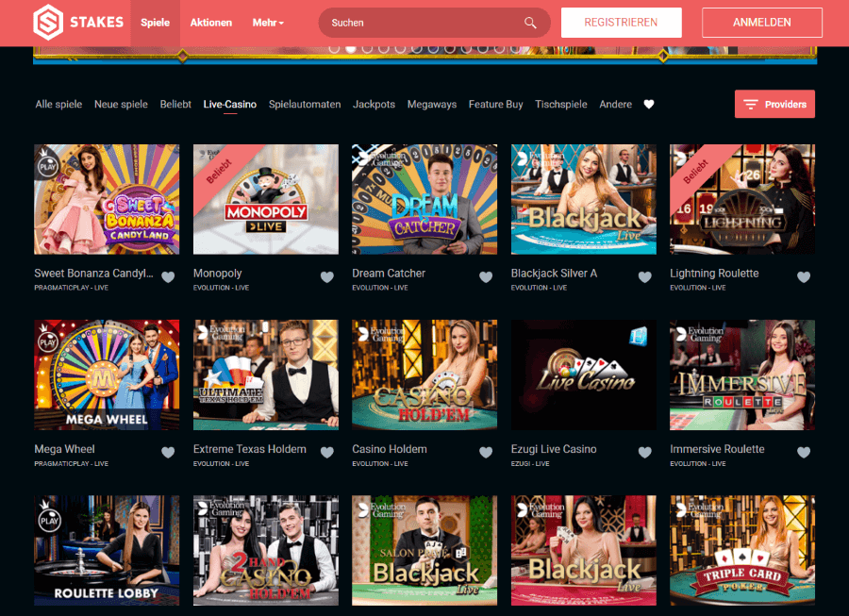849x616 pixels.
Task: Switch to the Spielautomaten category tab
Action: (x=305, y=104)
